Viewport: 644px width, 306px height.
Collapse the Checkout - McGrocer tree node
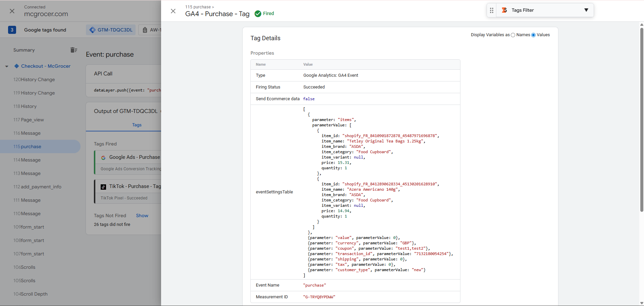(x=7, y=66)
